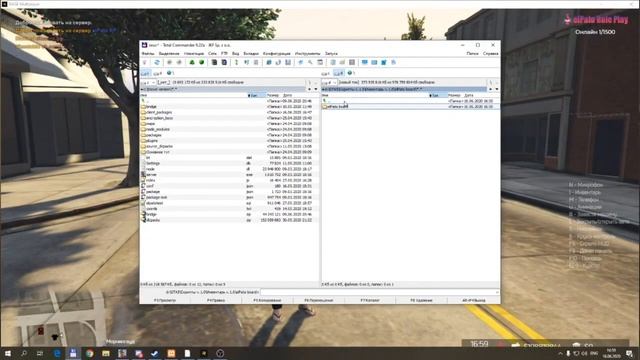Screen dimensions: 640x360
Task: Select the eiPato folder icon in right panel
Action: [x=324, y=107]
